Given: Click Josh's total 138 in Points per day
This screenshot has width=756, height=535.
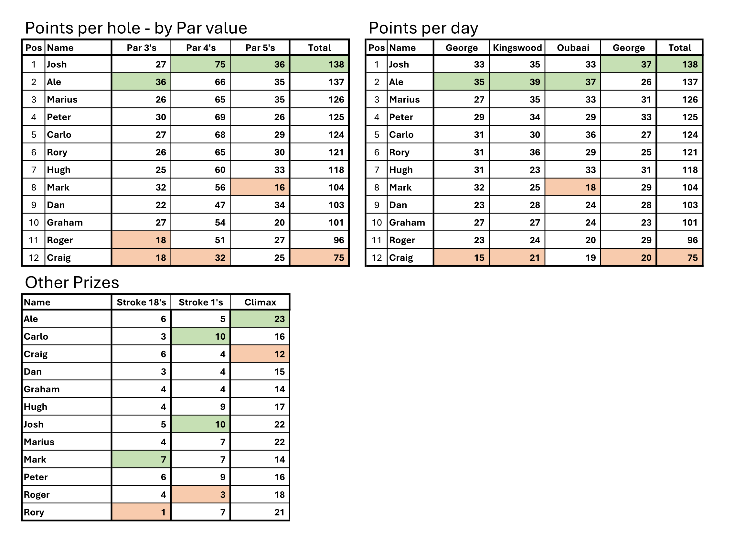Looking at the screenshot, I should (x=680, y=64).
